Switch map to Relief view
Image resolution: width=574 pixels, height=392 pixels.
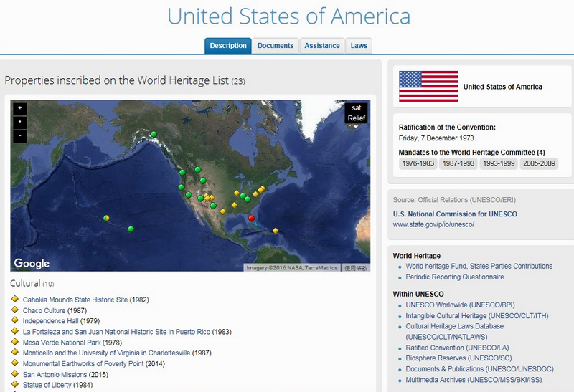click(356, 118)
